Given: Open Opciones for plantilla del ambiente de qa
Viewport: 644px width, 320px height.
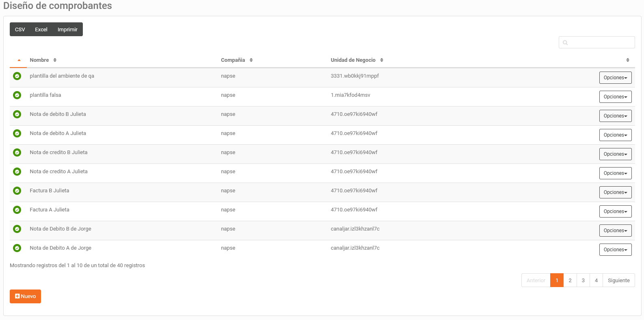Looking at the screenshot, I should click(x=615, y=78).
